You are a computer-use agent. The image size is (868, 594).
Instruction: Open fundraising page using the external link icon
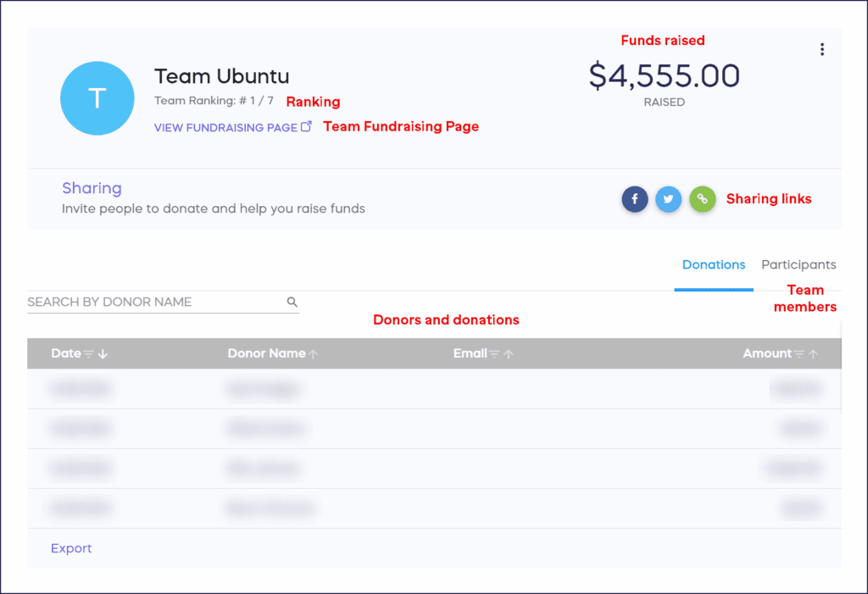coord(306,124)
